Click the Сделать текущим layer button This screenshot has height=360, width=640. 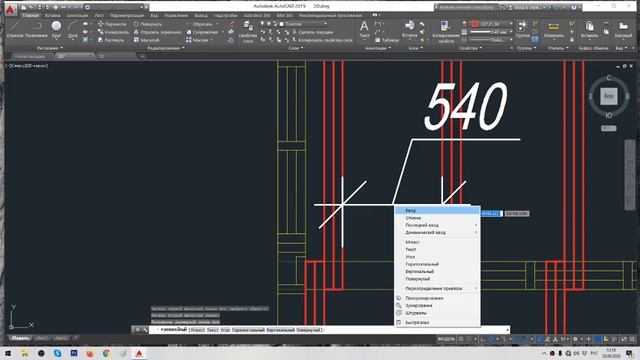tap(312, 32)
